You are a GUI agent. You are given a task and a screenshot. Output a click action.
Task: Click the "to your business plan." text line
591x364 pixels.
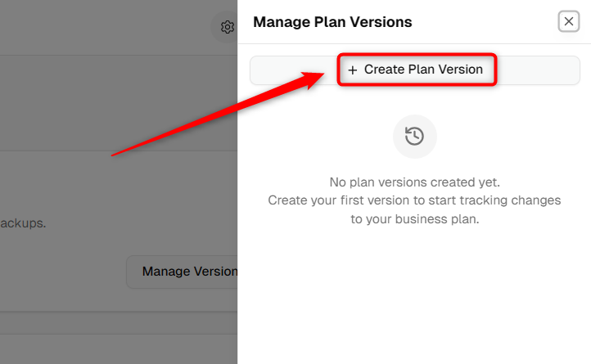415,219
